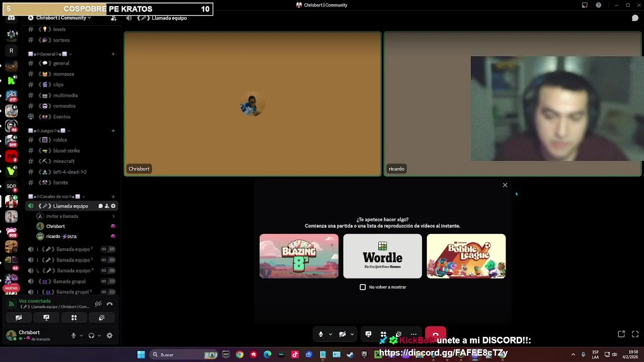
Task: Toggle camera in the call control bar
Action: click(342, 334)
